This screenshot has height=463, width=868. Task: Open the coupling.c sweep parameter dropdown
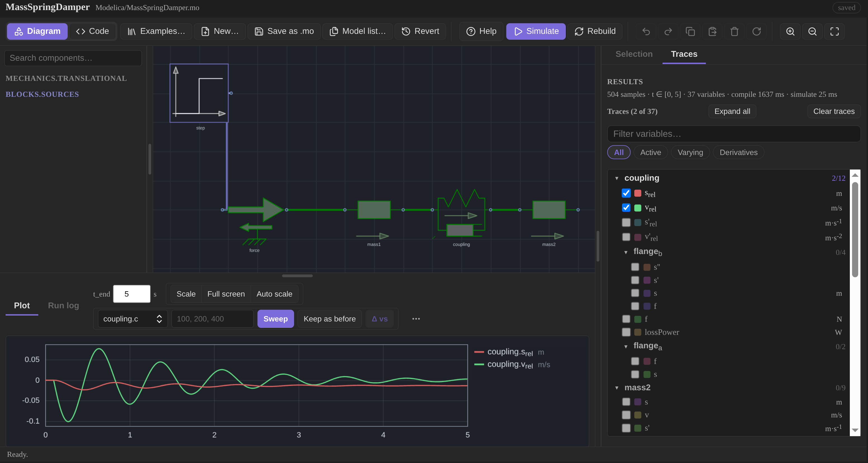click(133, 319)
